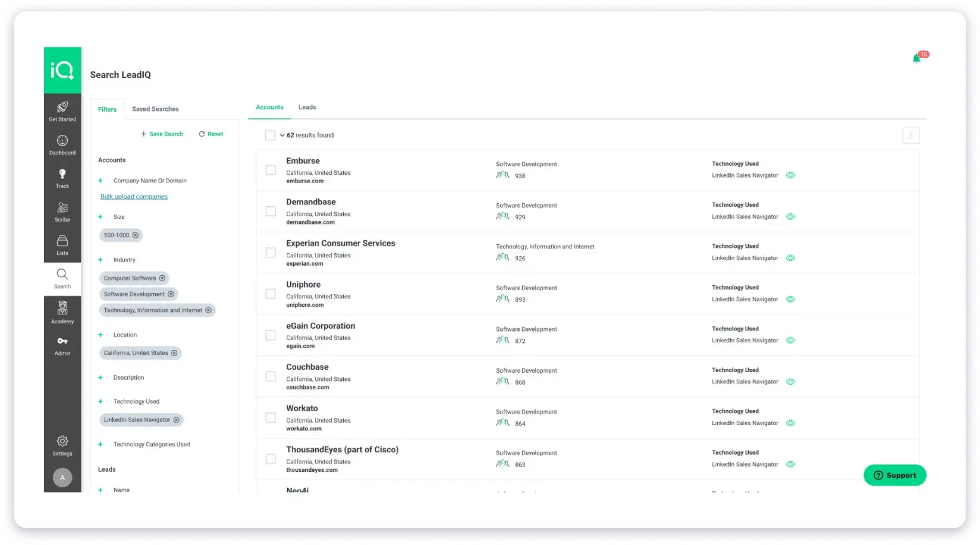Remove California, United States location chip
Viewport: 980px width, 545px height.
pyautogui.click(x=174, y=353)
